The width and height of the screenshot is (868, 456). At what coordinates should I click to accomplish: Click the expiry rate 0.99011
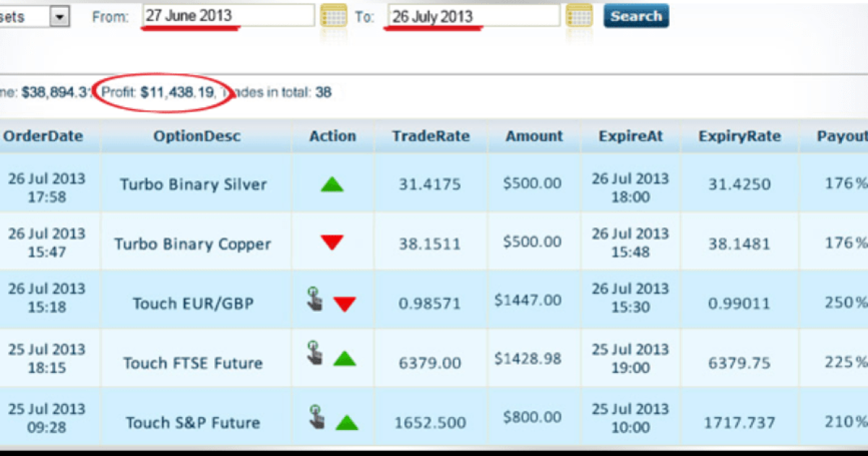(x=739, y=303)
